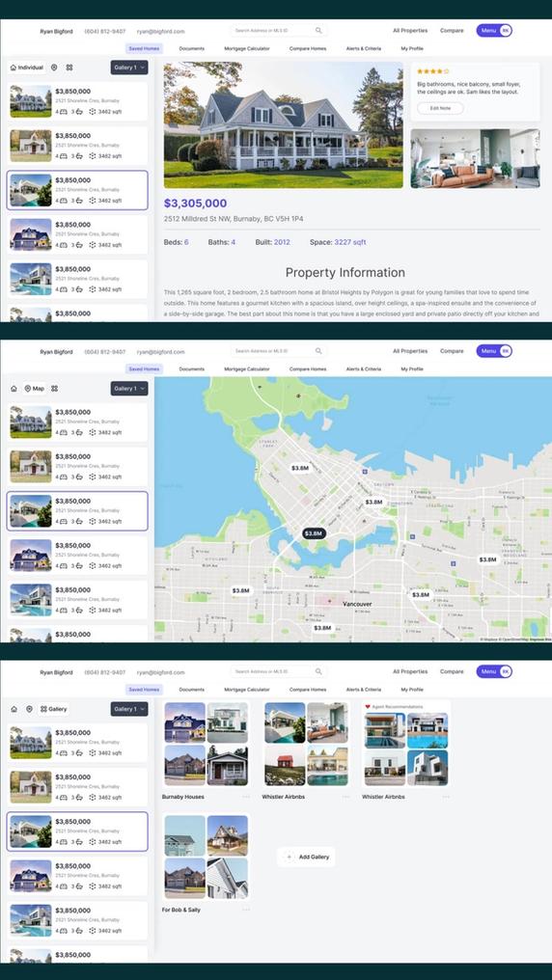Toggle the Menu switch in Gallery view screen
Screen dimensions: 552x980
tap(494, 672)
